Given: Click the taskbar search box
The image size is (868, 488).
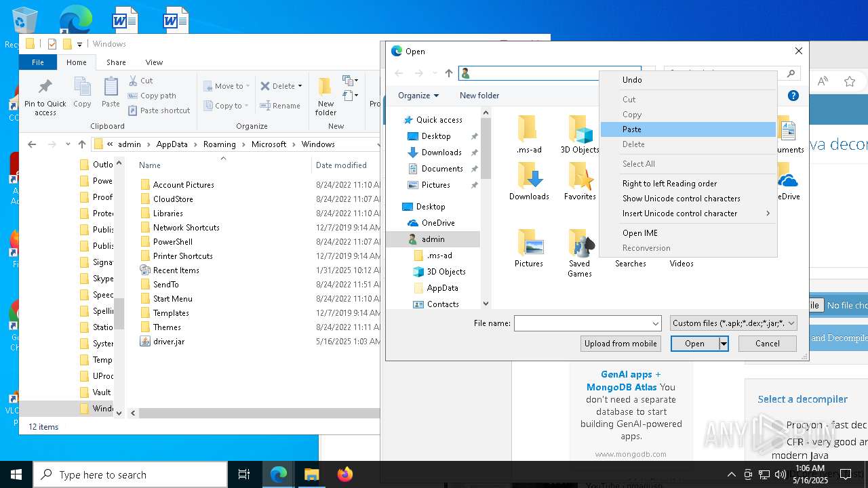Looking at the screenshot, I should [130, 474].
